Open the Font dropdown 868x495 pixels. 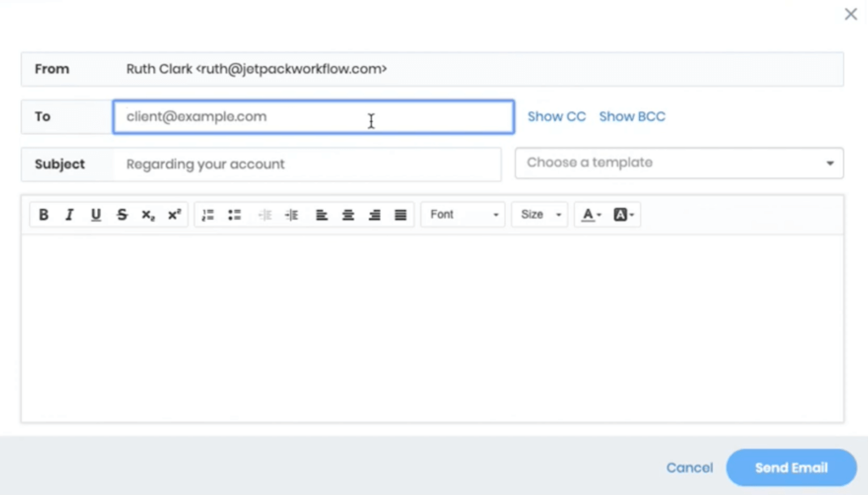click(464, 215)
